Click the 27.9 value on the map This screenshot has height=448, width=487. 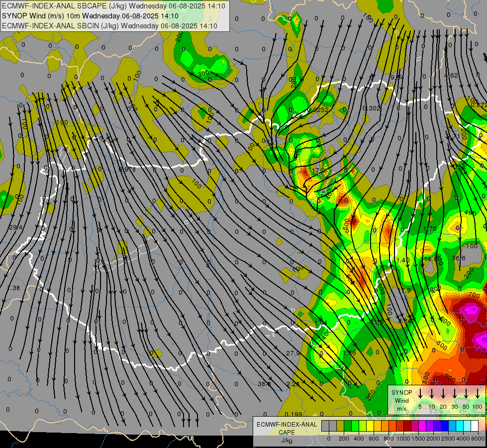tap(293, 353)
